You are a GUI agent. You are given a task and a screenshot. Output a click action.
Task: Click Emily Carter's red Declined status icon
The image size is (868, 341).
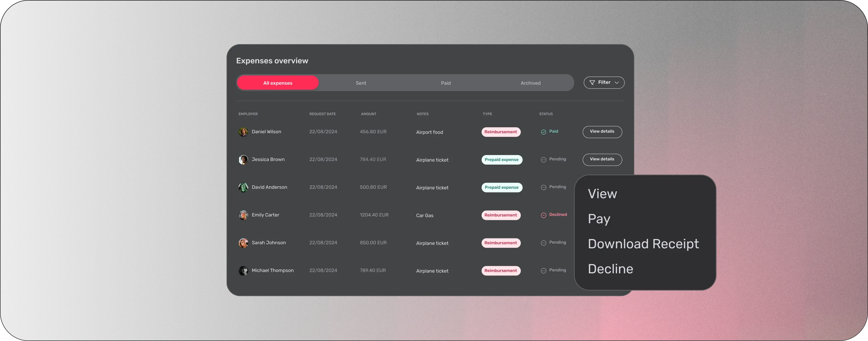[x=543, y=215]
